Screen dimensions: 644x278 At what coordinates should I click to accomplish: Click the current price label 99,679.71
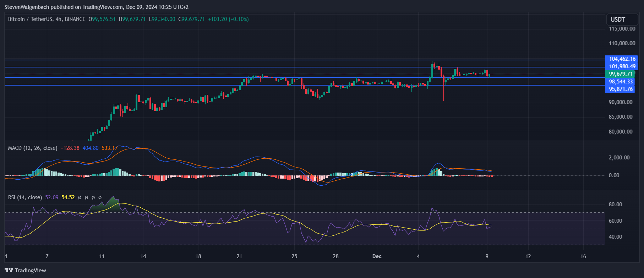[x=621, y=74]
